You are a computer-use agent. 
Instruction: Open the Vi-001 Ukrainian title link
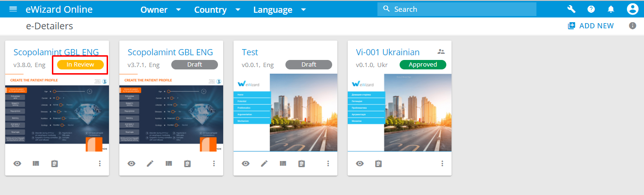pyautogui.click(x=387, y=52)
